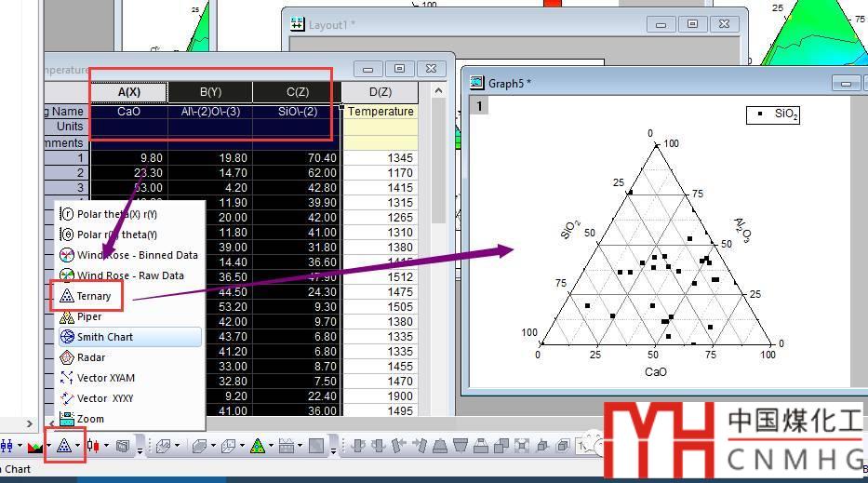Expand dropdown arrow beside ternary toolbar icon

78,447
